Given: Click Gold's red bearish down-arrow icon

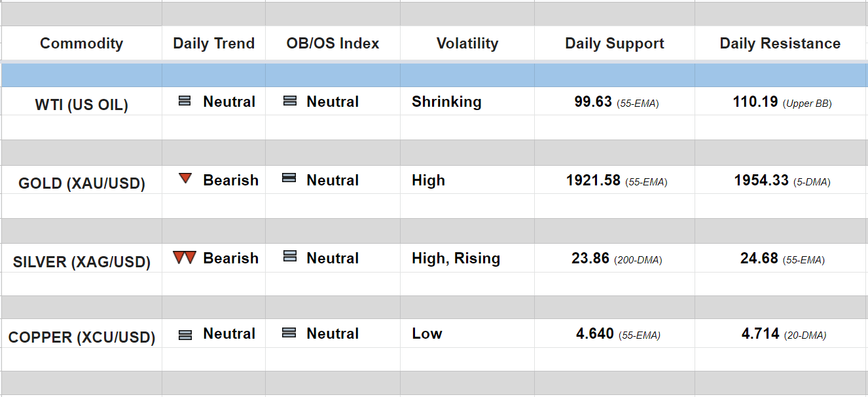Looking at the screenshot, I should [x=185, y=178].
